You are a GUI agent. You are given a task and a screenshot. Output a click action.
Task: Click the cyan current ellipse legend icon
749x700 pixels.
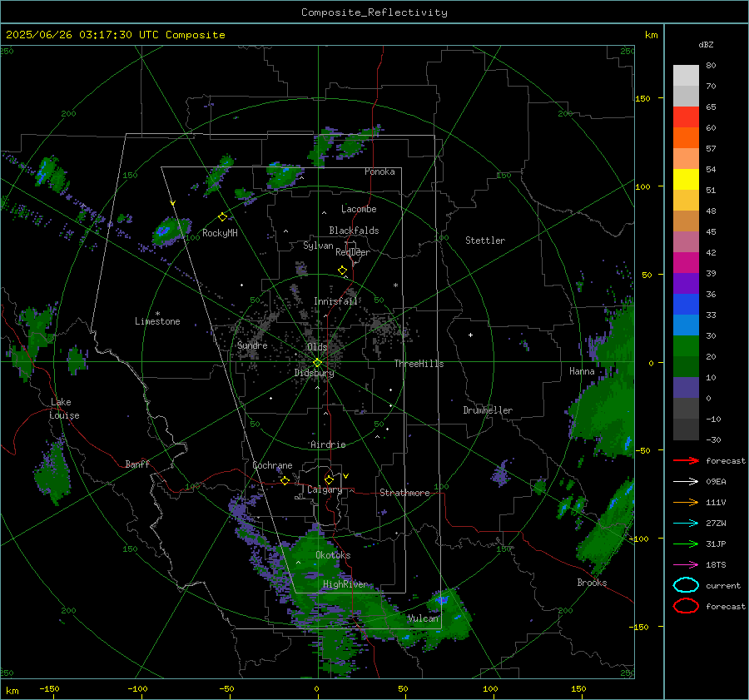(x=686, y=585)
